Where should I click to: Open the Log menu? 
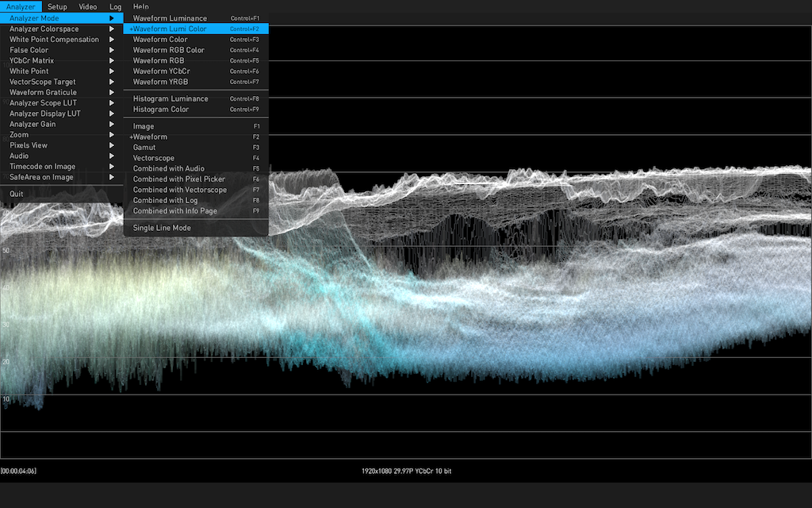(x=116, y=7)
